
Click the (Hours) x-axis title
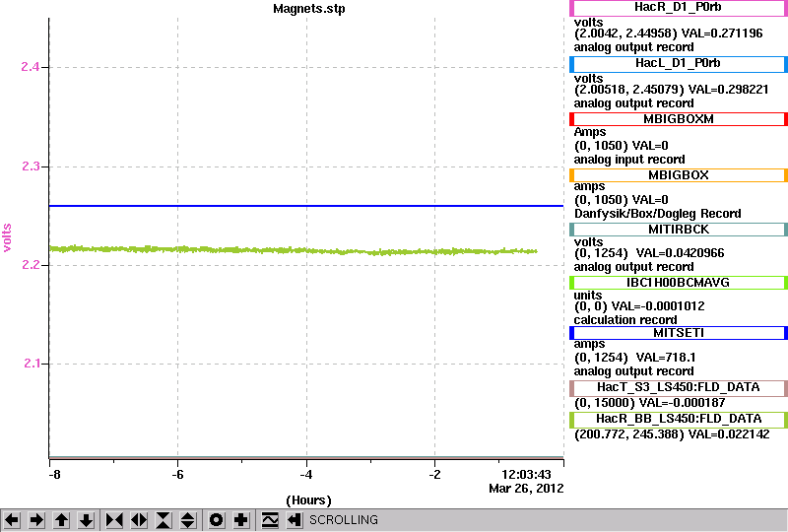[x=308, y=500]
